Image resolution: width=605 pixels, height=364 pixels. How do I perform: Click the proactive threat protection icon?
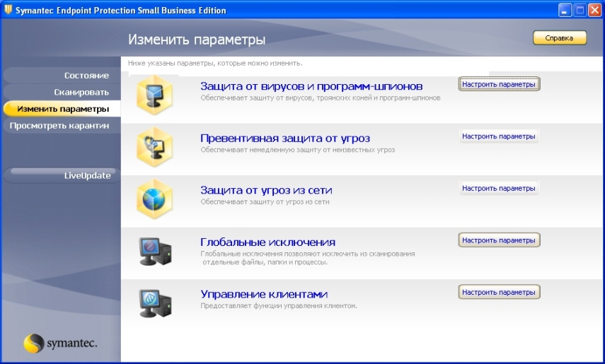coord(155,147)
